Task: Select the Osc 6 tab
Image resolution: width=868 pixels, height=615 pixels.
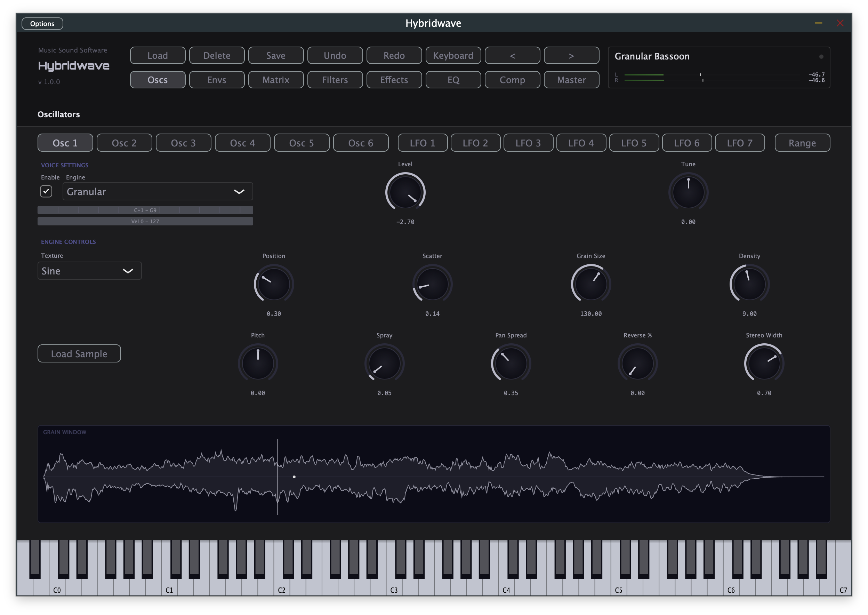Action: click(360, 143)
